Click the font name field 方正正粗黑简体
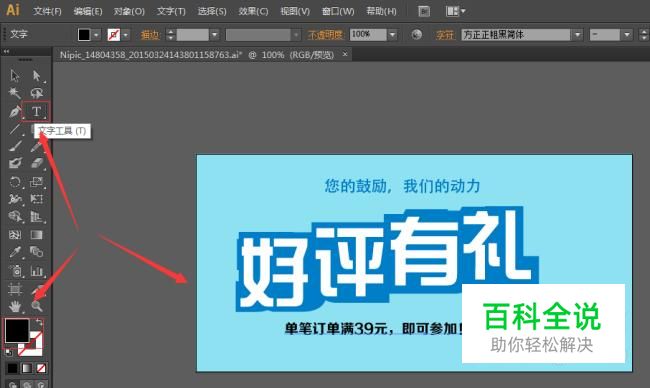This screenshot has width=650, height=388. pyautogui.click(x=516, y=35)
